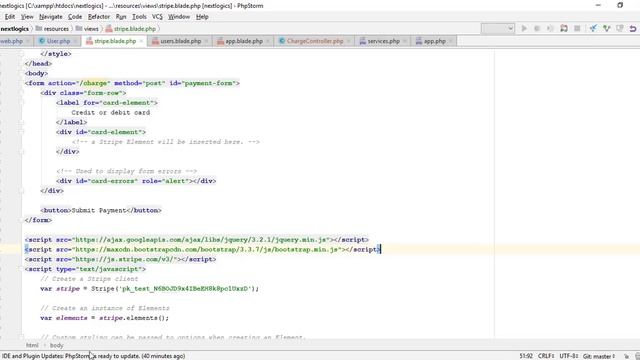Image resolution: width=640 pixels, height=360 pixels.
Task: Open the run configuration dropdown
Action: point(498,29)
